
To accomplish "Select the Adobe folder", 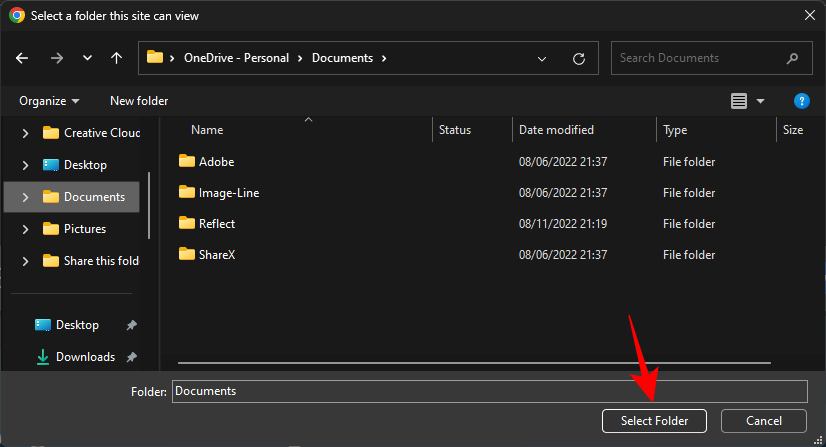I will (216, 161).
